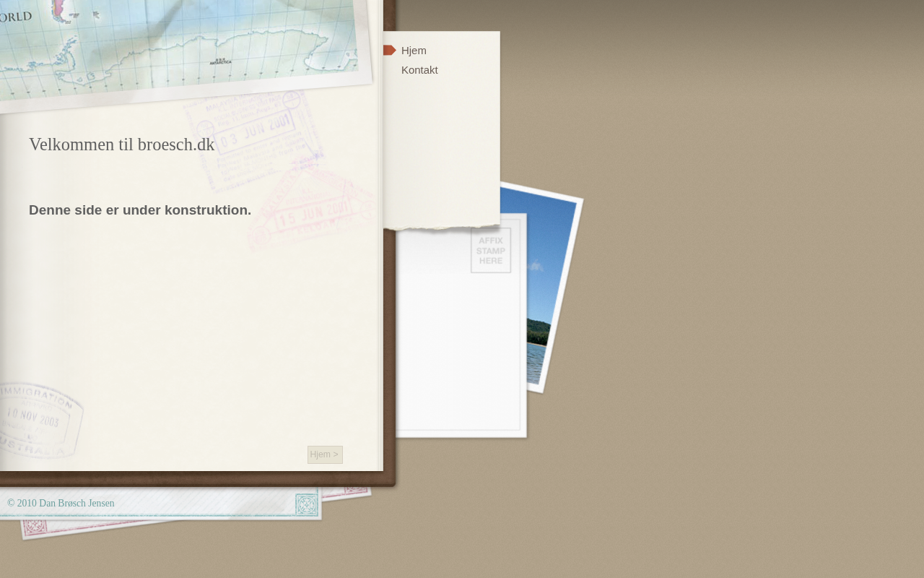Click the '© 2010 Dan Brøsch Jensen' footer text
Image resolution: width=924 pixels, height=578 pixels.
pyautogui.click(x=61, y=504)
